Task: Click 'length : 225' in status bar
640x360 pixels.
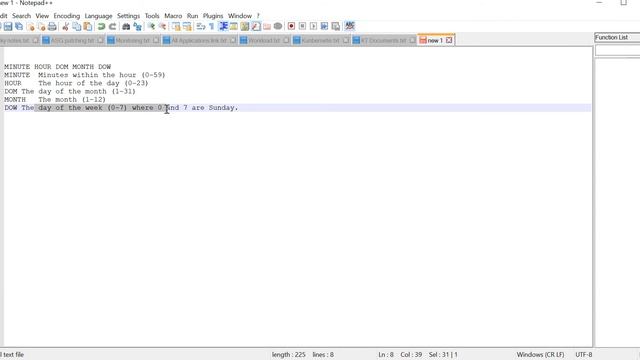Action: pyautogui.click(x=289, y=355)
